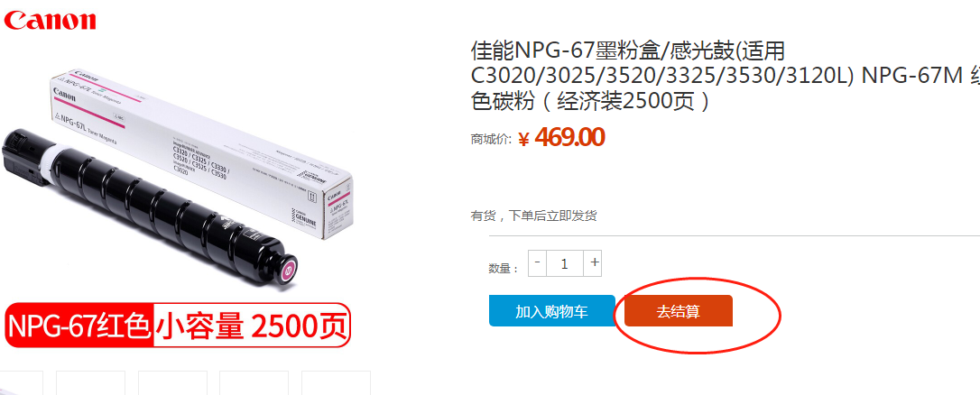Image resolution: width=980 pixels, height=395 pixels.
Task: Click the red NPG-67红色 banner label
Action: coord(79,326)
